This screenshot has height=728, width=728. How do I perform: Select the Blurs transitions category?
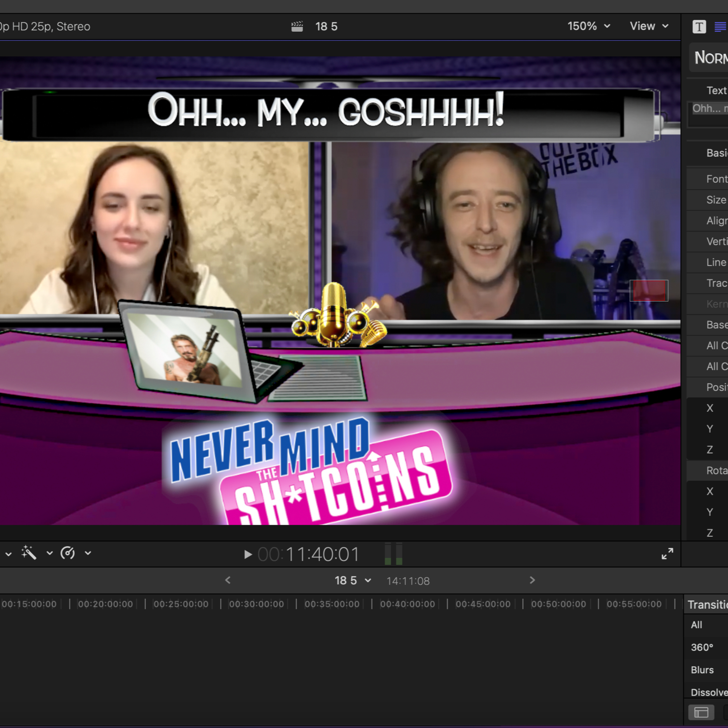tap(702, 670)
